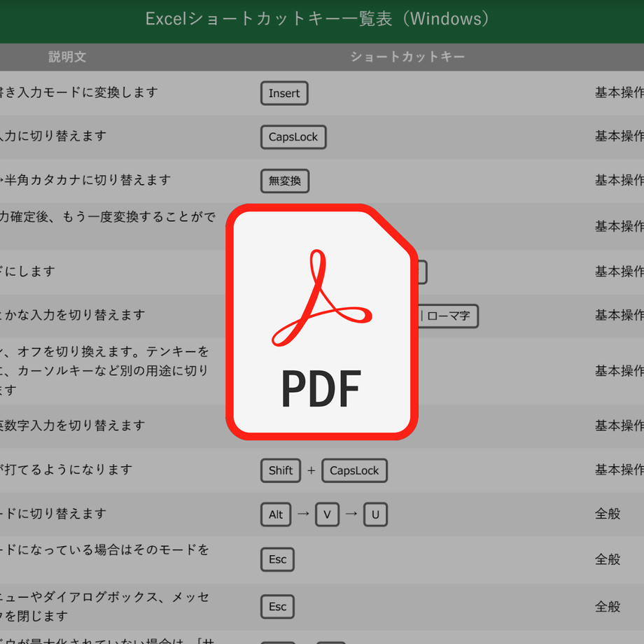Click '全般' in the 'ドになっている場合' Esc row
Viewport: 644px width, 644px height.
[x=608, y=559]
